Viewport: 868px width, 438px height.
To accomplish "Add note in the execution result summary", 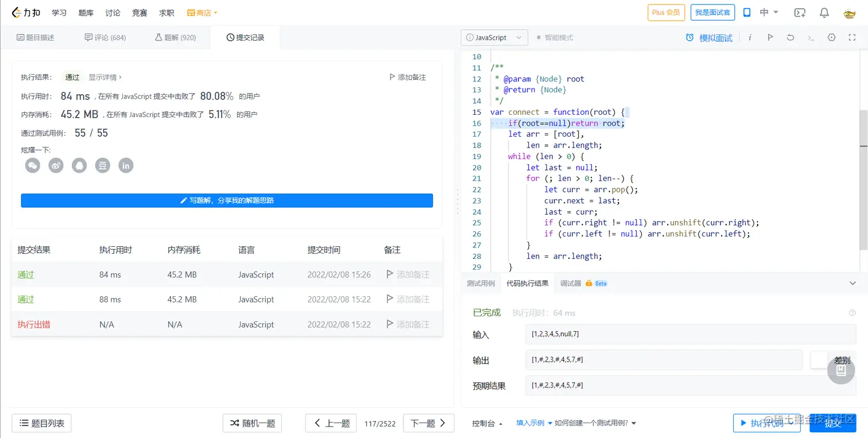I will (408, 77).
